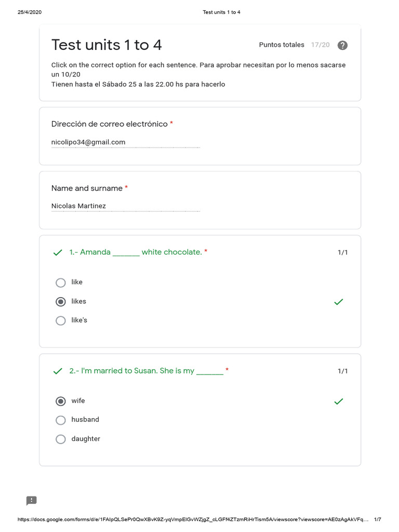Choose the 'husband' radio option
The height and width of the screenshot is (532, 399).
tap(61, 420)
